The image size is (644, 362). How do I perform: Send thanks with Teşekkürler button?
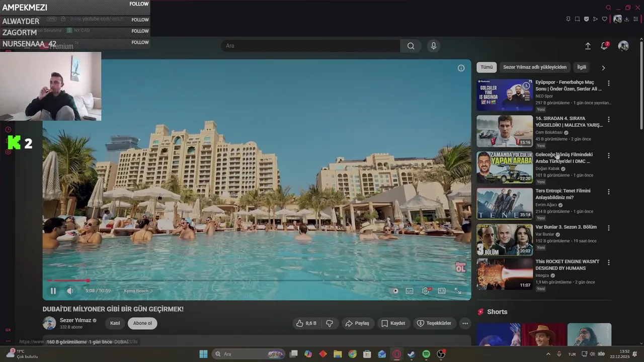[x=434, y=323]
